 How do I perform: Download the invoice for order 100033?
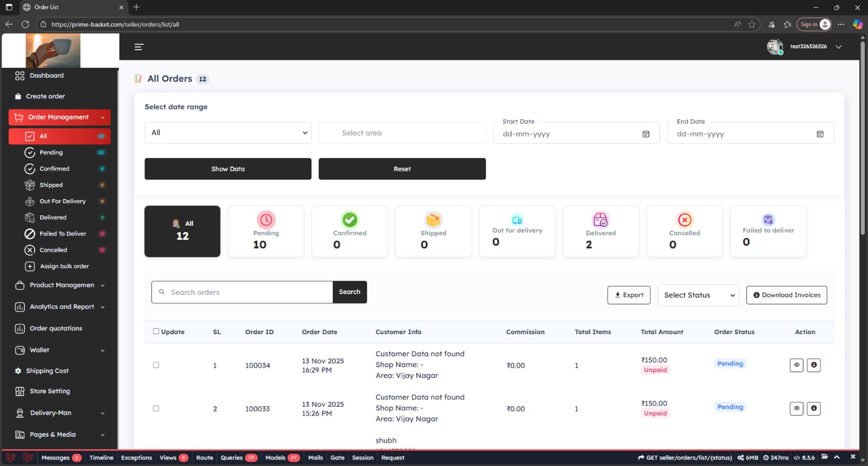tap(813, 408)
